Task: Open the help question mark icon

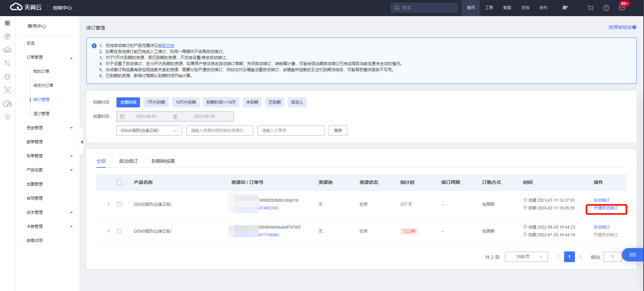Action: click(606, 8)
